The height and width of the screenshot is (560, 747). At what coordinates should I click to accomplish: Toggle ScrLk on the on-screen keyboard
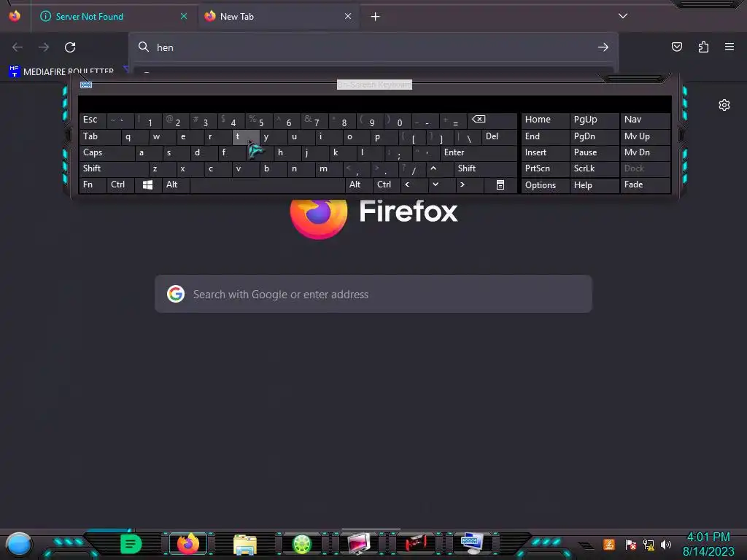pyautogui.click(x=594, y=168)
